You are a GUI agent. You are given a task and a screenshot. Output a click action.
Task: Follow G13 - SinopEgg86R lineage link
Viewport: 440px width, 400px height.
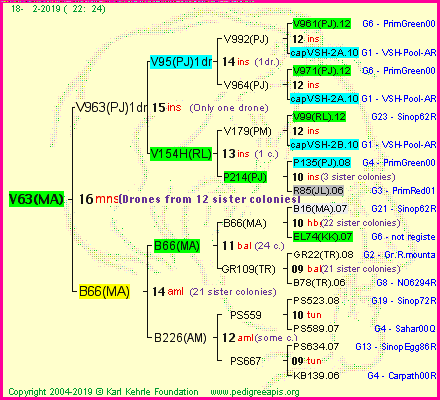tap(396, 347)
